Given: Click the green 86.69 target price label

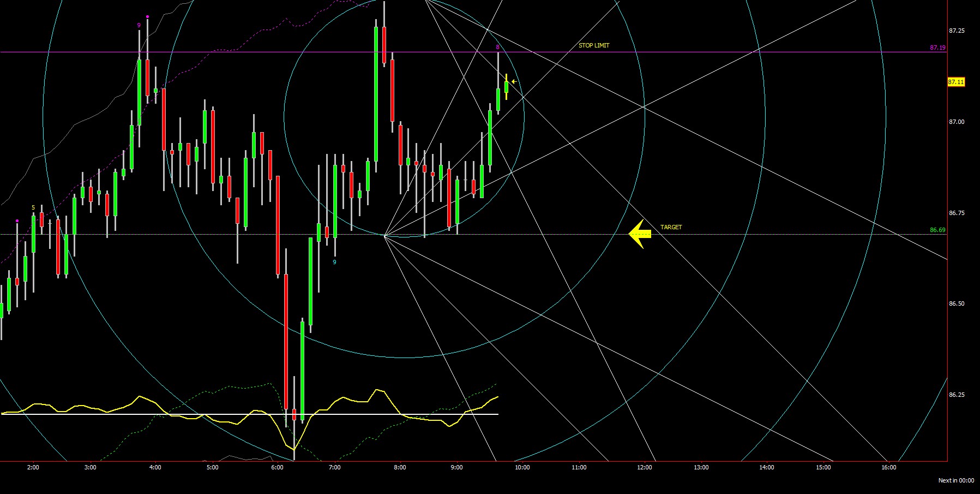Looking at the screenshot, I should (937, 230).
